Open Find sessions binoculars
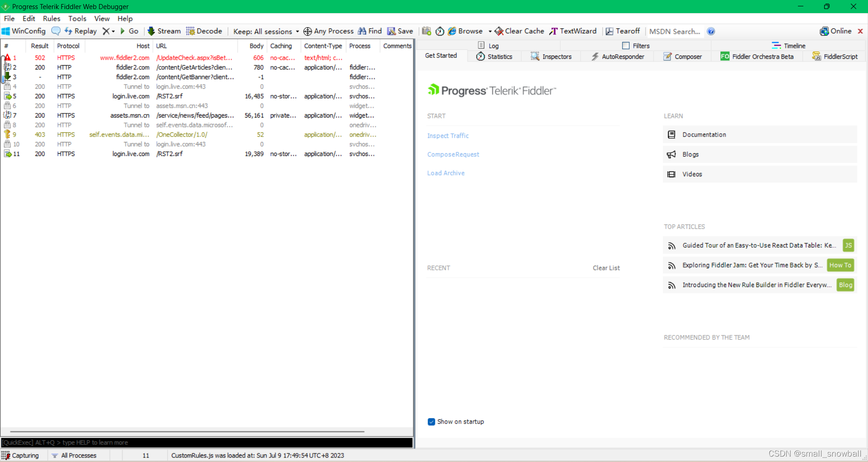This screenshot has width=868, height=462. point(370,31)
